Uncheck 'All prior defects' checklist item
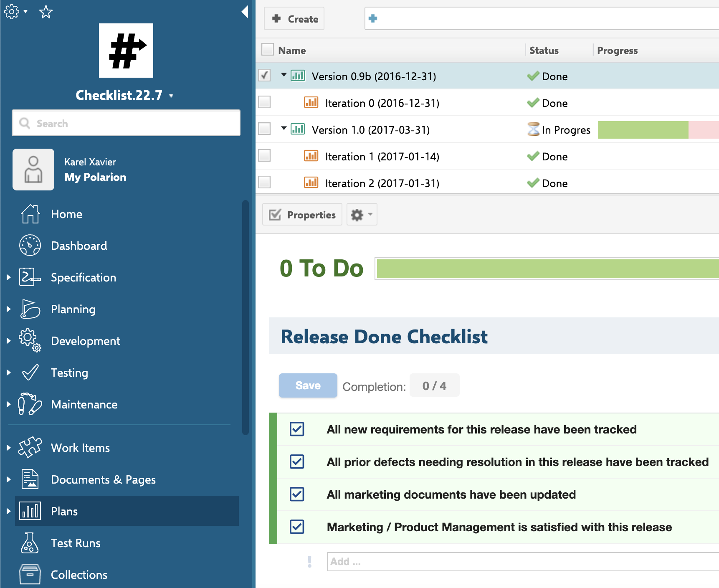This screenshot has width=719, height=588. (x=297, y=461)
